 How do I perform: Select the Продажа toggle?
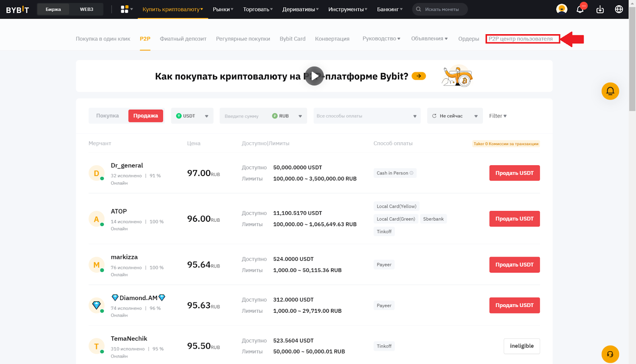(x=145, y=116)
